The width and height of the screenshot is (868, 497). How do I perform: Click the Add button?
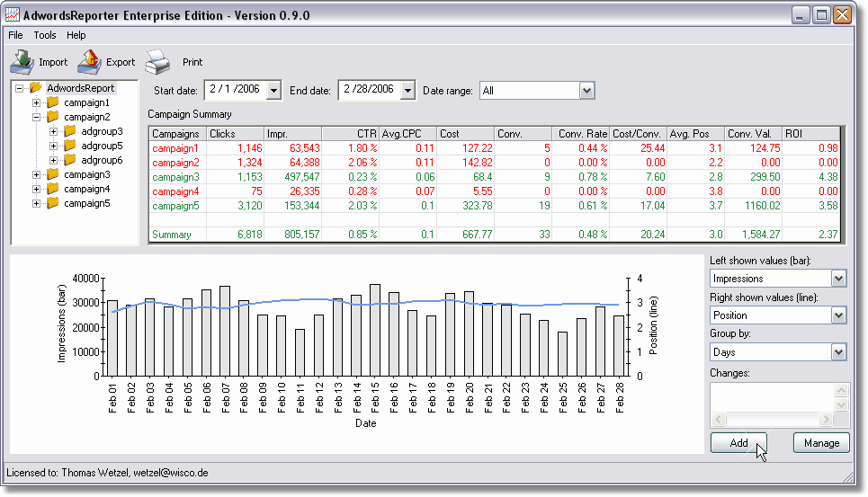(738, 442)
